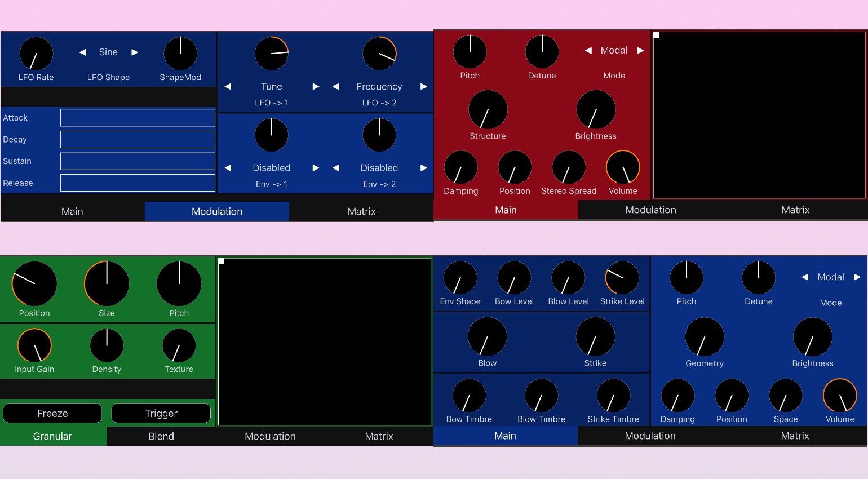Viewport: 868px width, 479px height.
Task: Click the large Blow knob
Action: point(488,337)
